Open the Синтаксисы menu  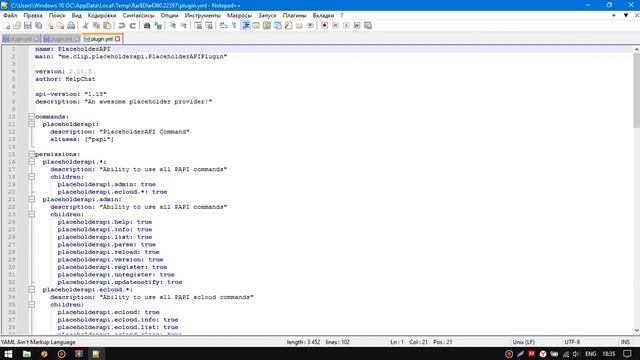tap(138, 16)
